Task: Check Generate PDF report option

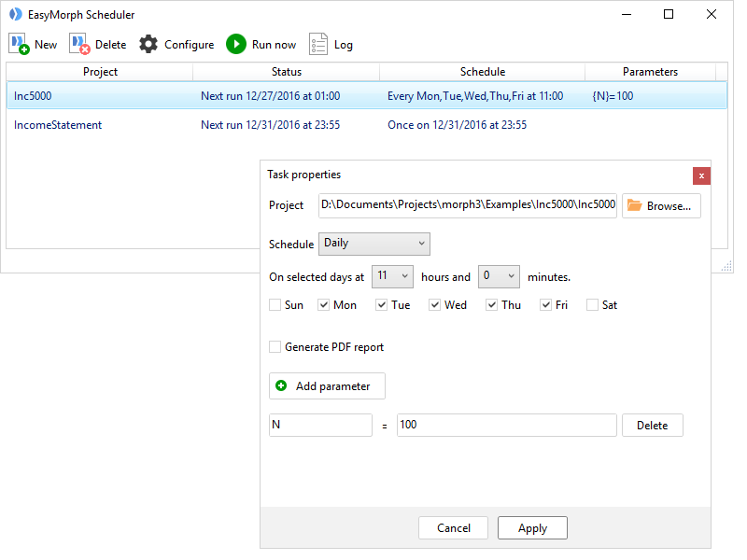Action: [275, 346]
